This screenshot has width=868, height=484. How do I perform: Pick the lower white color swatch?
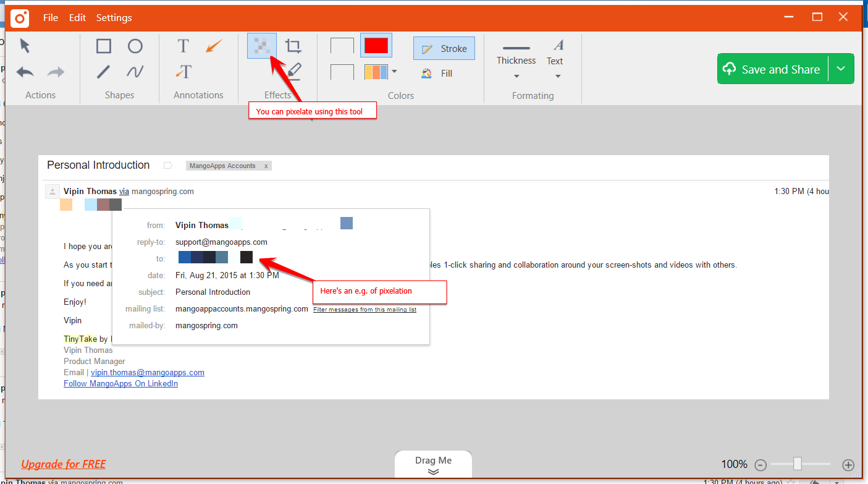coord(342,72)
